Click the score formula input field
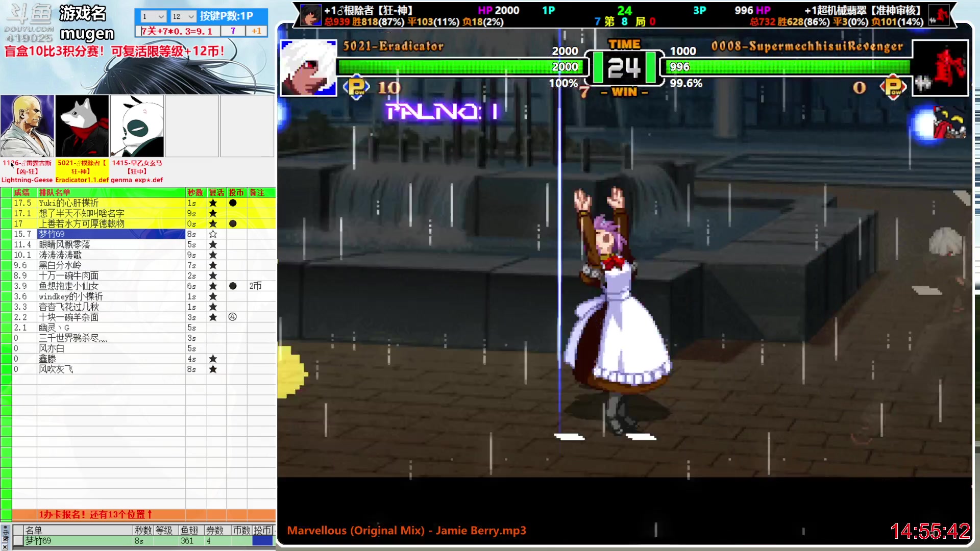The width and height of the screenshot is (980, 551). tap(179, 31)
